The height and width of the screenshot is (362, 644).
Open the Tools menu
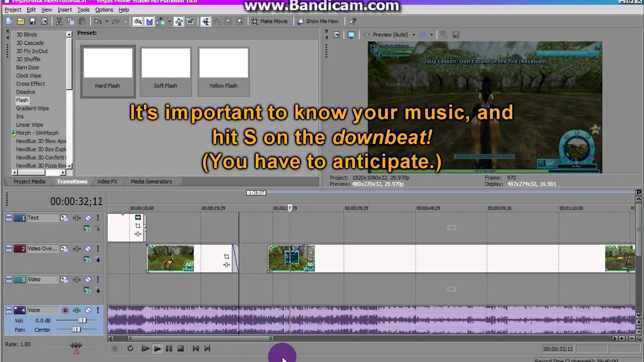point(84,10)
